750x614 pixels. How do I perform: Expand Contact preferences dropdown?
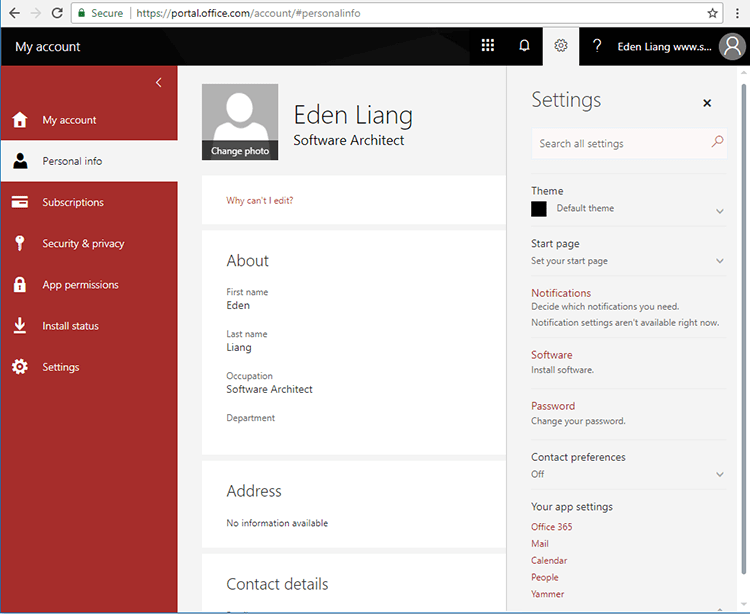coord(719,474)
